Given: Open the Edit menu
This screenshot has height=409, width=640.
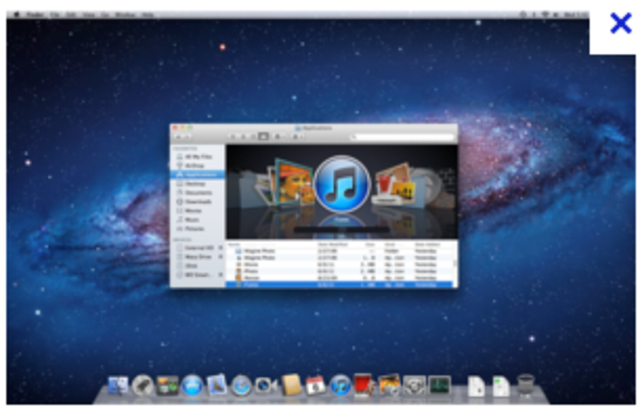Looking at the screenshot, I should pyautogui.click(x=71, y=15).
